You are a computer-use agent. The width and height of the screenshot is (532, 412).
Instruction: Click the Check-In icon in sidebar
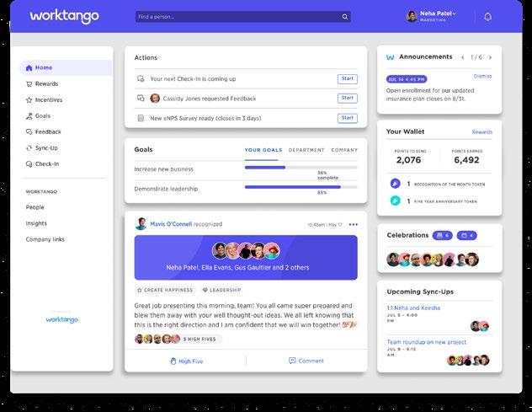(29, 163)
